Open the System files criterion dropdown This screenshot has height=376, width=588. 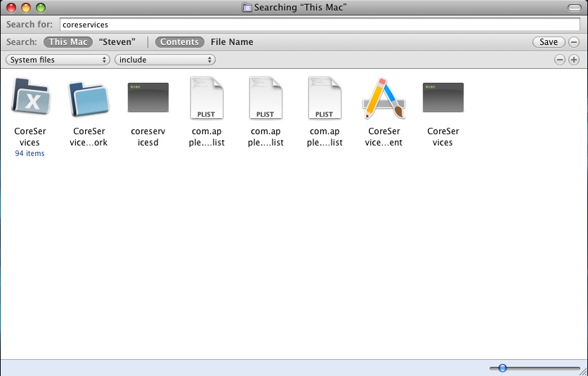point(58,60)
